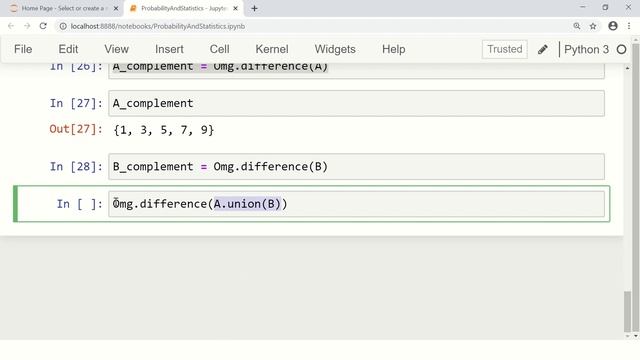Click the pencil edit mode icon
640x360 pixels.
click(x=542, y=49)
